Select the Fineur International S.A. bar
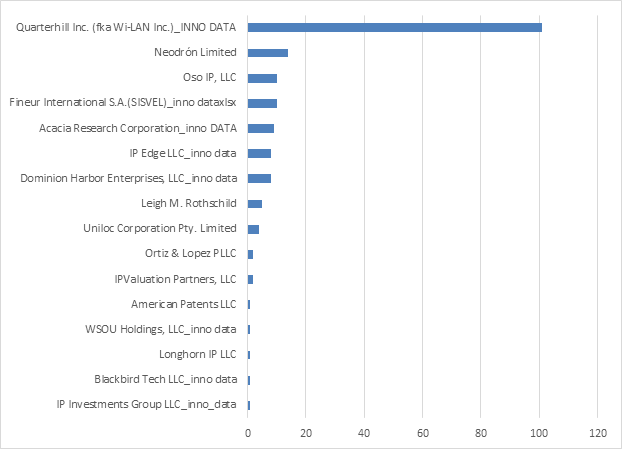Image resolution: width=622 pixels, height=449 pixels. [x=262, y=103]
